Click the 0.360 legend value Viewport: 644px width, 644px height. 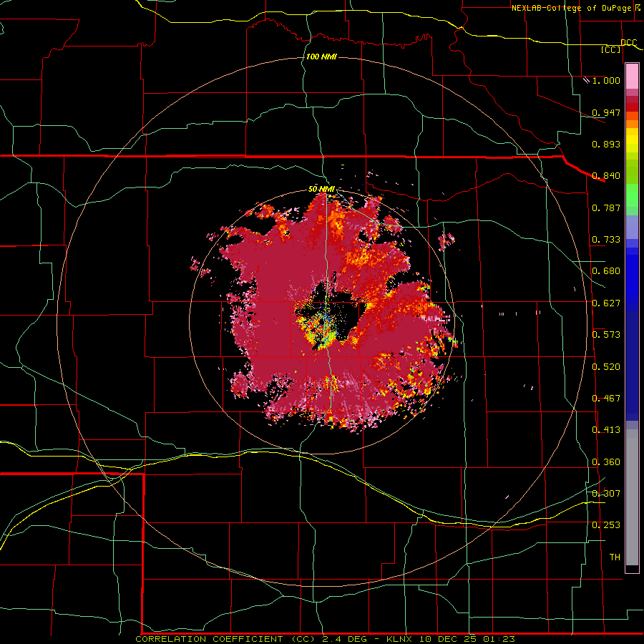tap(606, 462)
